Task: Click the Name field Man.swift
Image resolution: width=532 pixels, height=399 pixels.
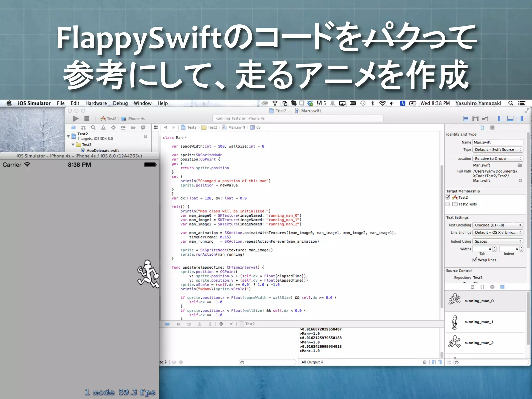Action: tap(498, 142)
